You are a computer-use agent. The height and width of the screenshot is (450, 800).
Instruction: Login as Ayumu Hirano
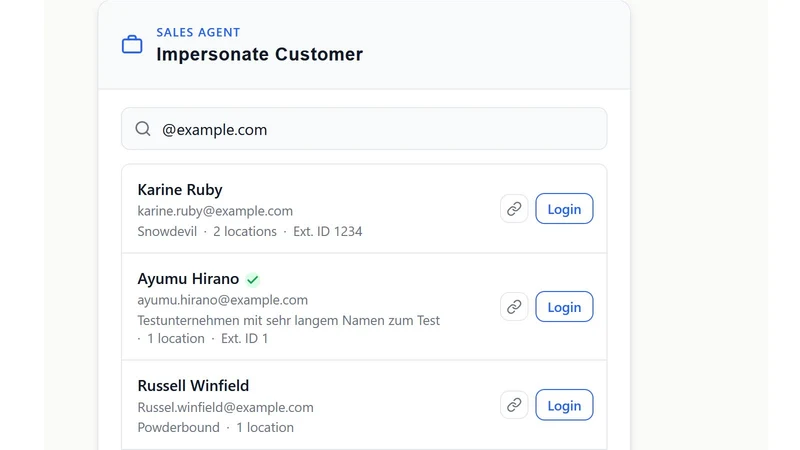(564, 307)
